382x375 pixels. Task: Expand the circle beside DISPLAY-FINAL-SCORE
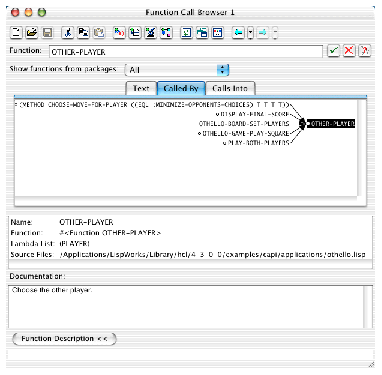(x=217, y=114)
